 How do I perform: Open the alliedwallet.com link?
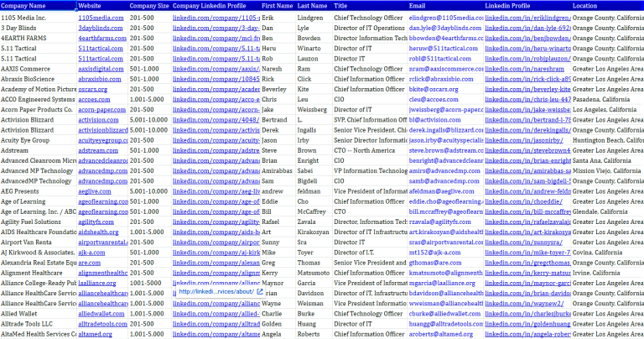click(101, 314)
